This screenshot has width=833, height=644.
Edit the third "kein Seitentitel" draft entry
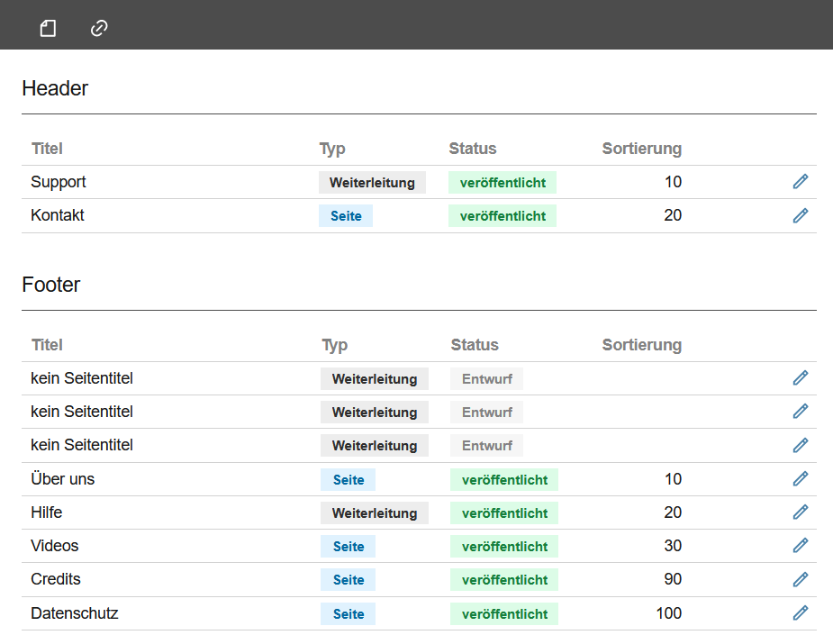[x=800, y=445]
